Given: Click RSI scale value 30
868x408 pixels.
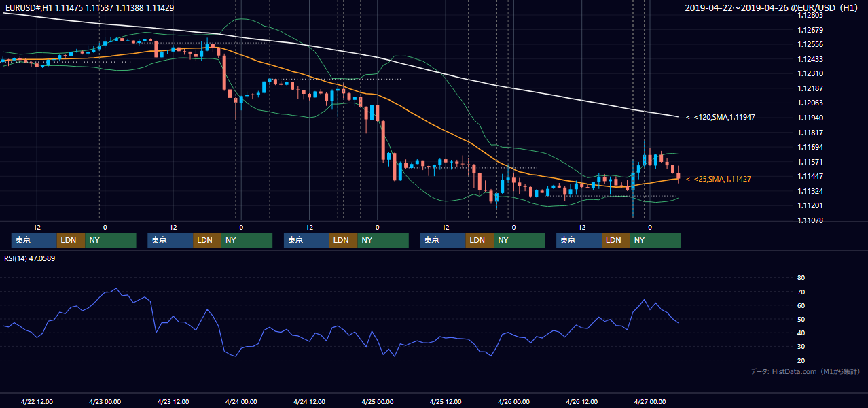Looking at the screenshot, I should (801, 347).
